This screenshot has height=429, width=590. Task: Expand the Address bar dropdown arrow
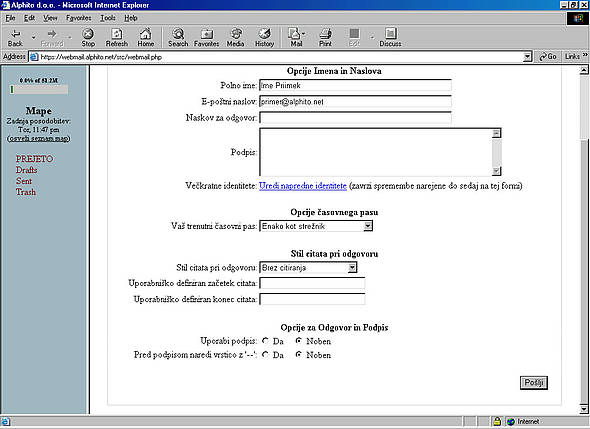click(x=528, y=57)
